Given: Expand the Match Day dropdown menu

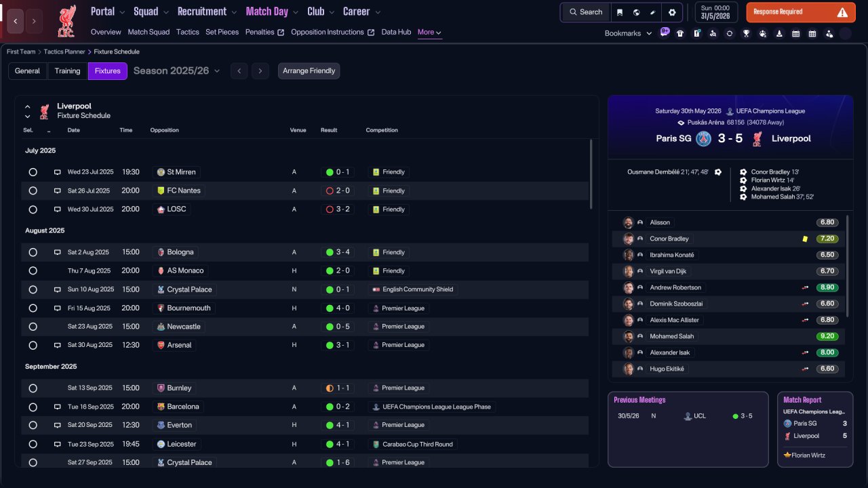Looking at the screenshot, I should [x=272, y=12].
